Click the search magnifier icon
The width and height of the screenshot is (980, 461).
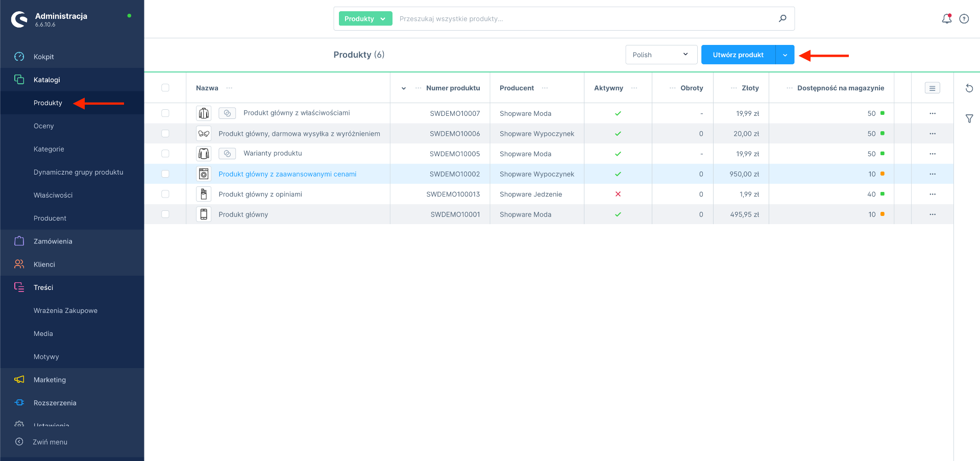[782, 19]
